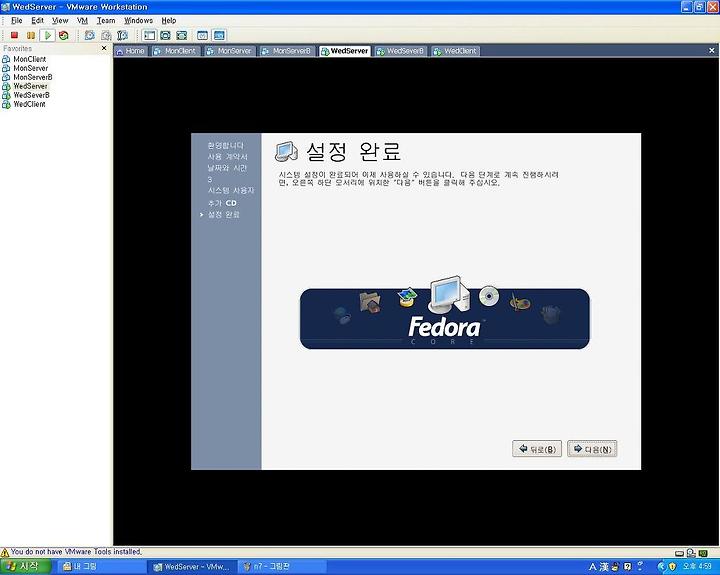Click the security shield tray icon
Image resolution: width=720 pixels, height=575 pixels.
pos(672,567)
